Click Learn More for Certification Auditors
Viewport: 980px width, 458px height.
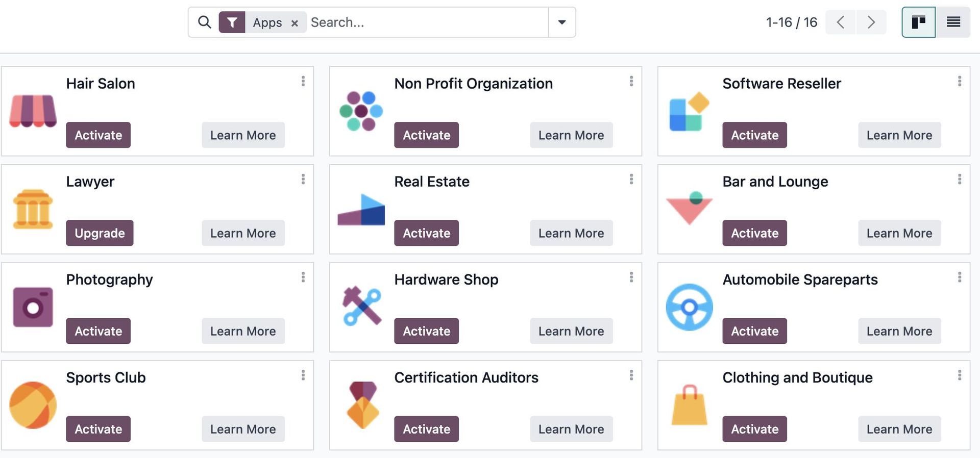click(571, 429)
